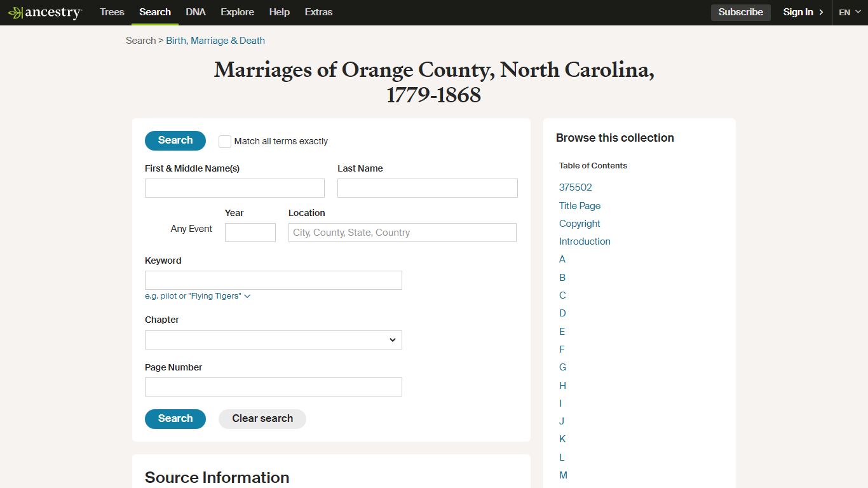Open the Explore menu

(237, 12)
